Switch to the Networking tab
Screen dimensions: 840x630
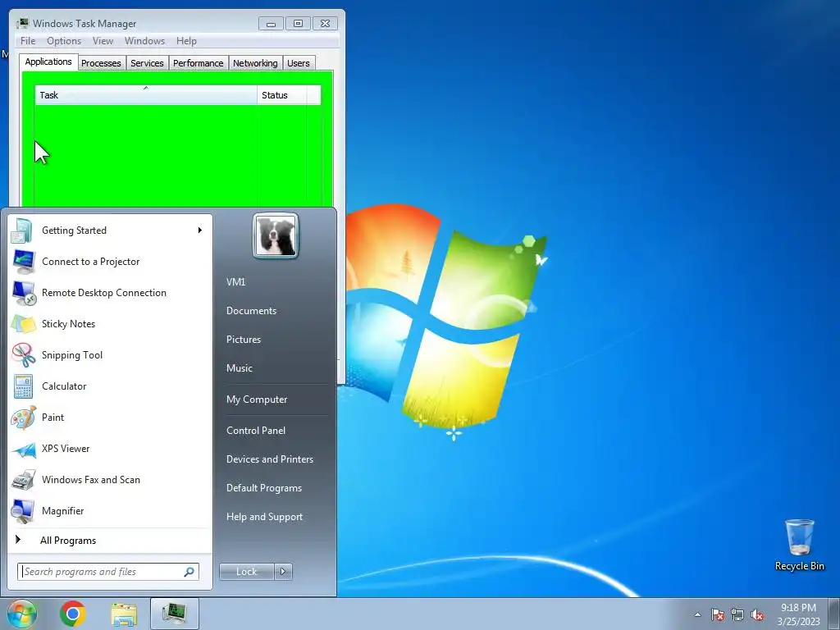(256, 63)
